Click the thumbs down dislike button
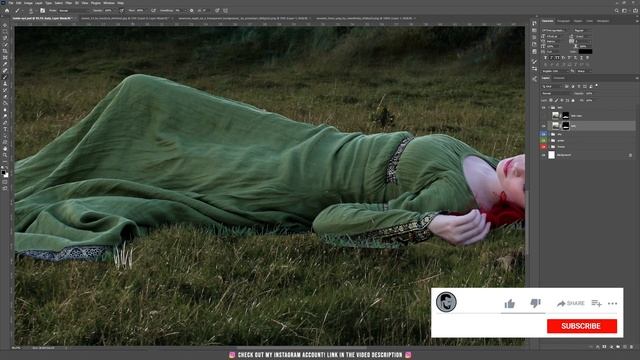 click(535, 303)
